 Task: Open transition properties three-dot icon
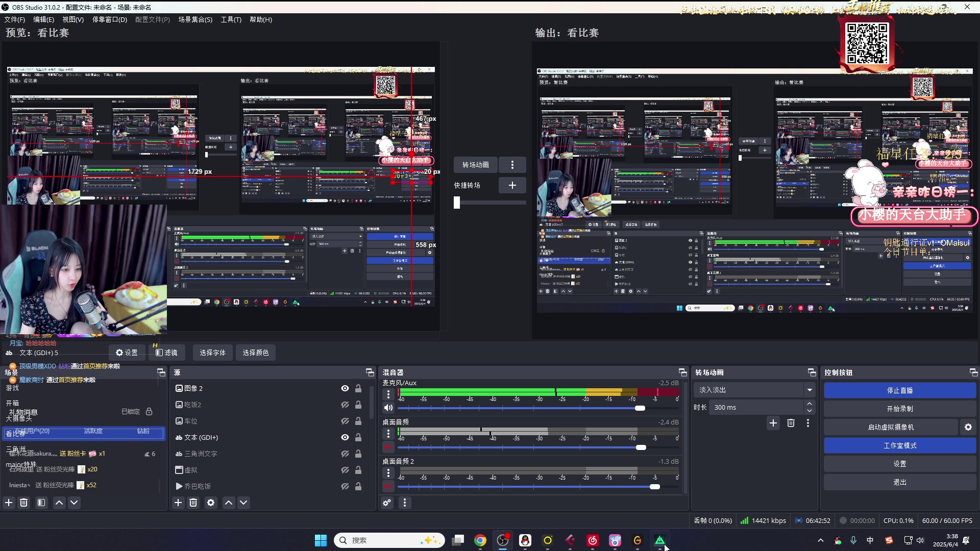point(808,423)
